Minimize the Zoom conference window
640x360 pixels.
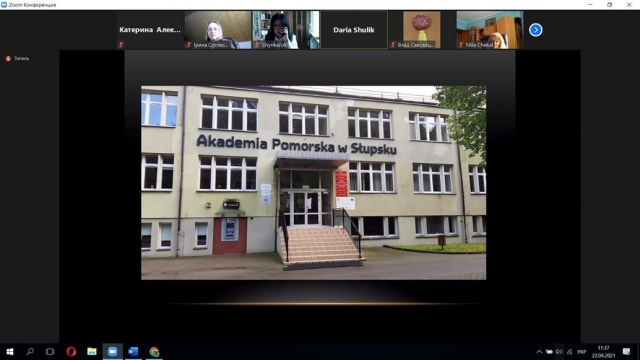point(590,4)
